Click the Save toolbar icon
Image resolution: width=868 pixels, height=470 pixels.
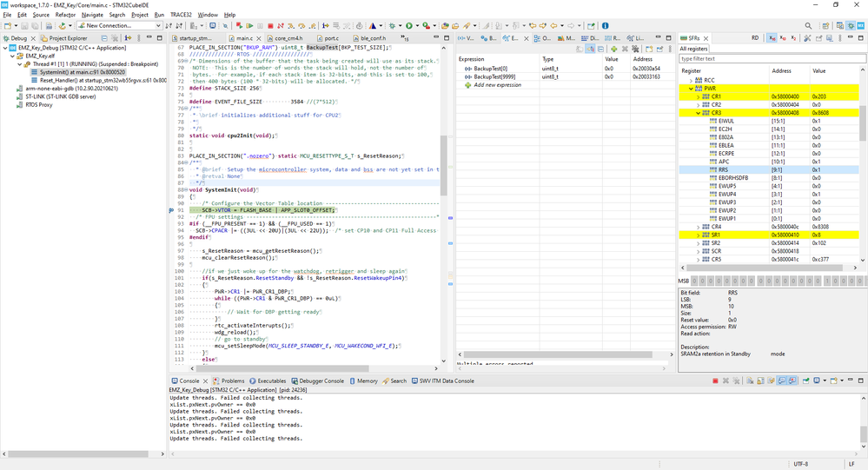point(24,25)
